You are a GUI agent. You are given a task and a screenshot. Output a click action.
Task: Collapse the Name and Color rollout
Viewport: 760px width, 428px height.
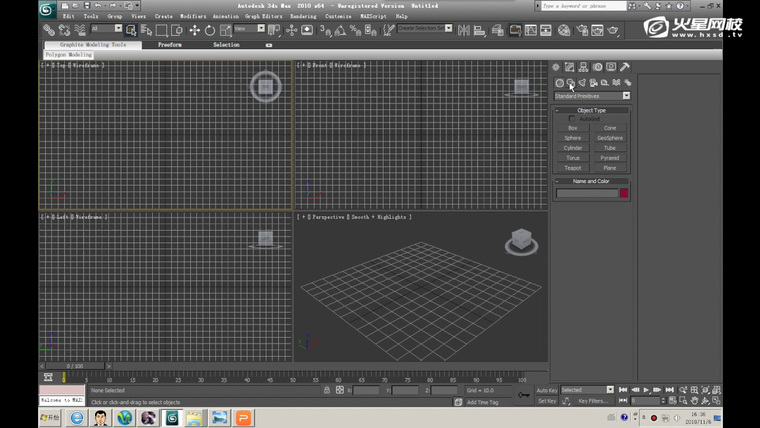[x=592, y=181]
